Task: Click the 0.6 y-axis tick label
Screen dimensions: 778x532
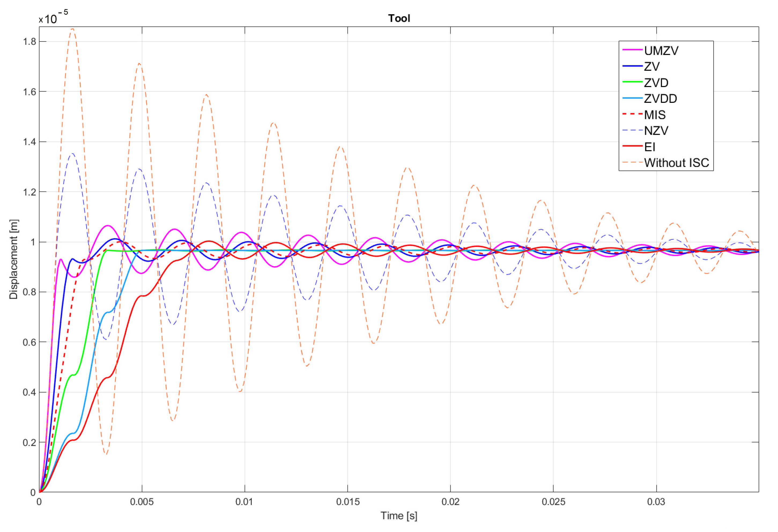Action: [x=29, y=342]
